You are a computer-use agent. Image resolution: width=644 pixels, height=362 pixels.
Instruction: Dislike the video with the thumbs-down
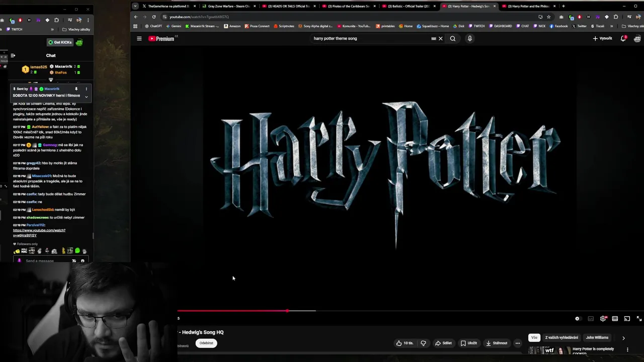(423, 343)
